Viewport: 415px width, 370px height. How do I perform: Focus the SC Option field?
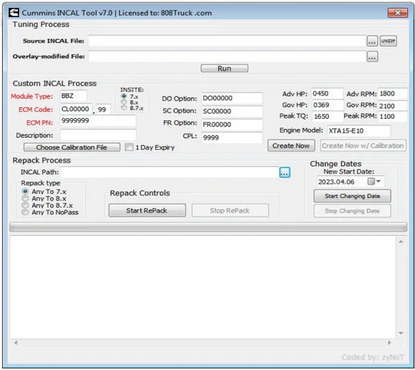click(232, 111)
